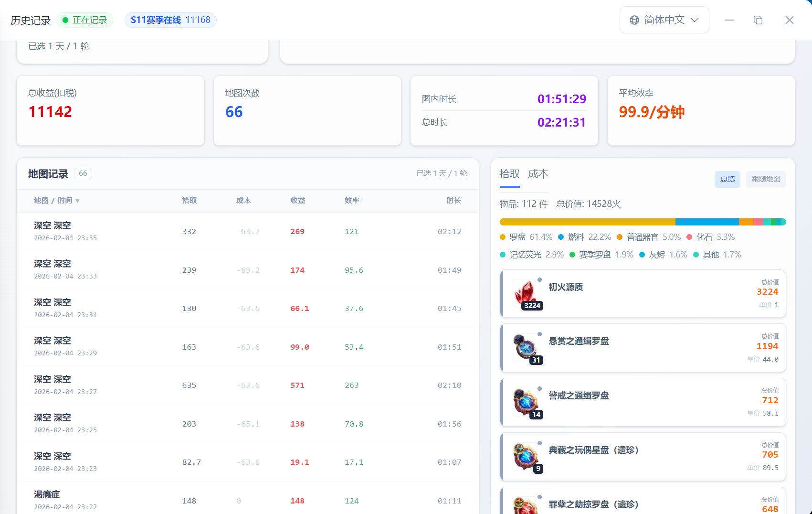Viewport: 812px width, 514px height.
Task: Click the restore window icon
Action: (758, 20)
